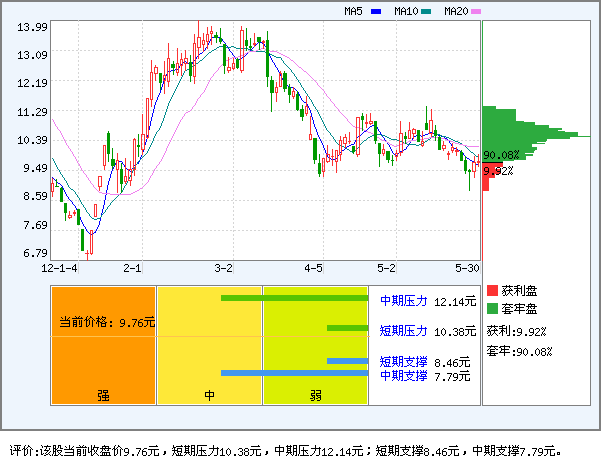Select the MA5 legend label
The image size is (601, 456).
click(x=353, y=11)
